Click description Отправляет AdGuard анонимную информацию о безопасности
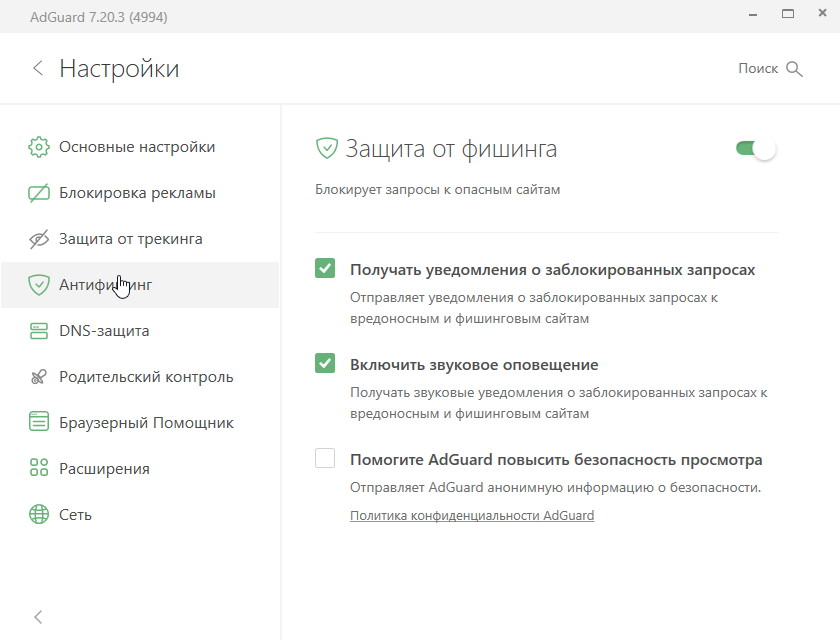This screenshot has height=640, width=840. pyautogui.click(x=556, y=487)
